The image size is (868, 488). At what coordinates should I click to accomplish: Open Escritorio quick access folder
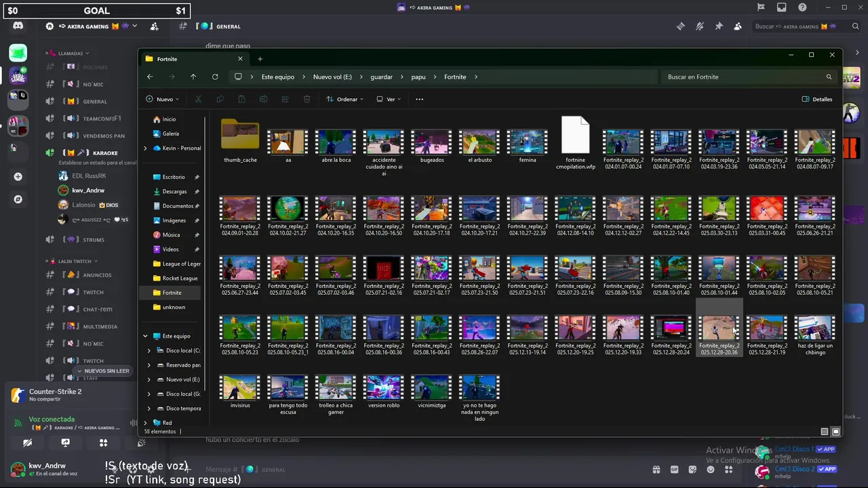tap(174, 177)
